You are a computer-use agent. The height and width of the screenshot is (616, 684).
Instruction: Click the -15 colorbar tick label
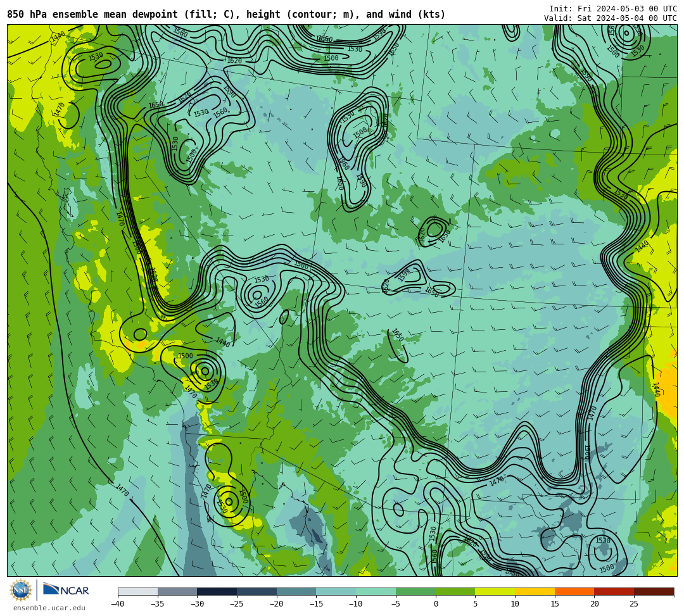[316, 604]
